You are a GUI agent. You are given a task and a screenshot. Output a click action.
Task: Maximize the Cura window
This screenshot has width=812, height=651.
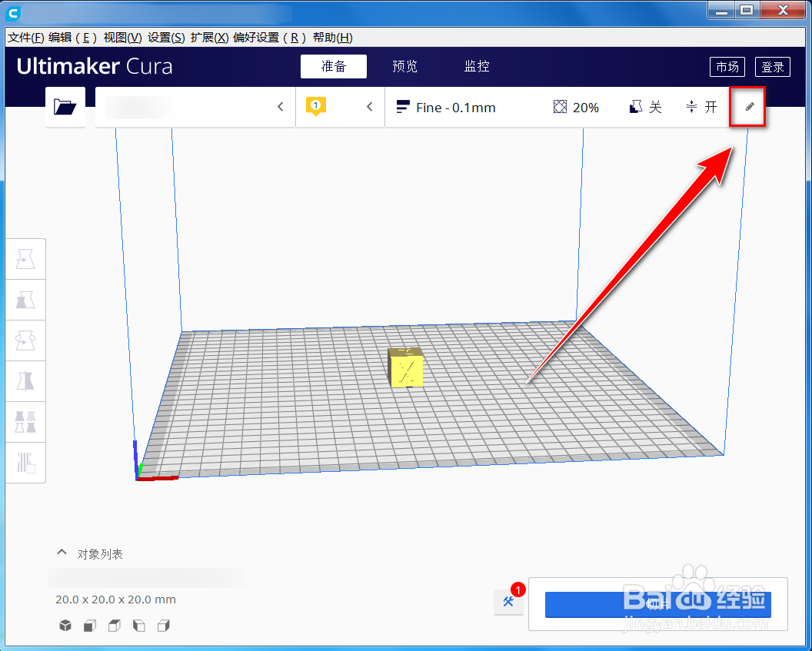(747, 10)
